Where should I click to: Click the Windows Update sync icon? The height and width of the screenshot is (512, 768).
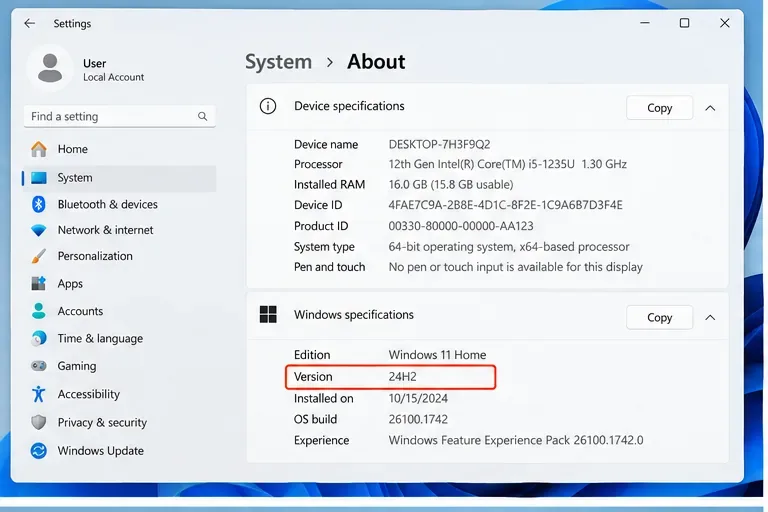39,451
